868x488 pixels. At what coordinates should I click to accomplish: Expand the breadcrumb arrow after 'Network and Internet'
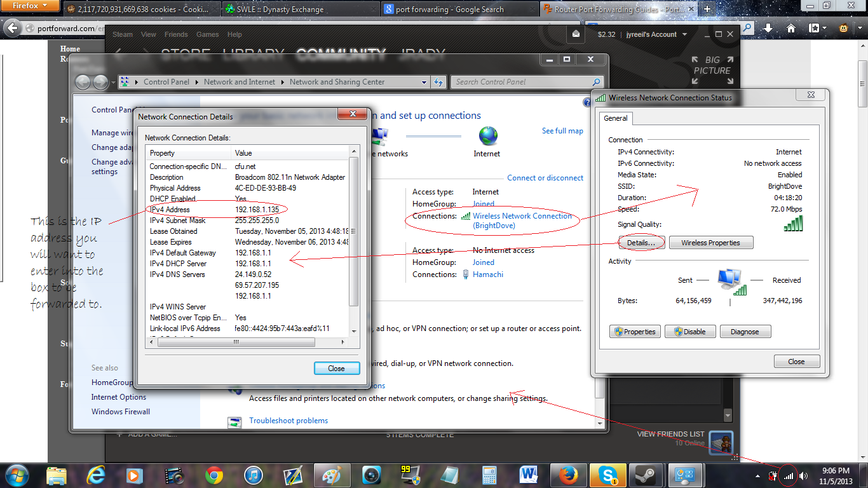pos(283,82)
